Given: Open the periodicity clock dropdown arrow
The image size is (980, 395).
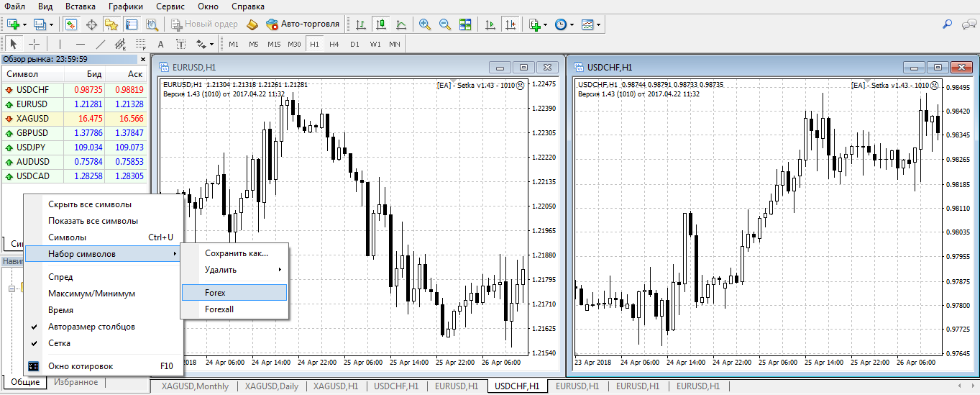Looking at the screenshot, I should [572, 24].
